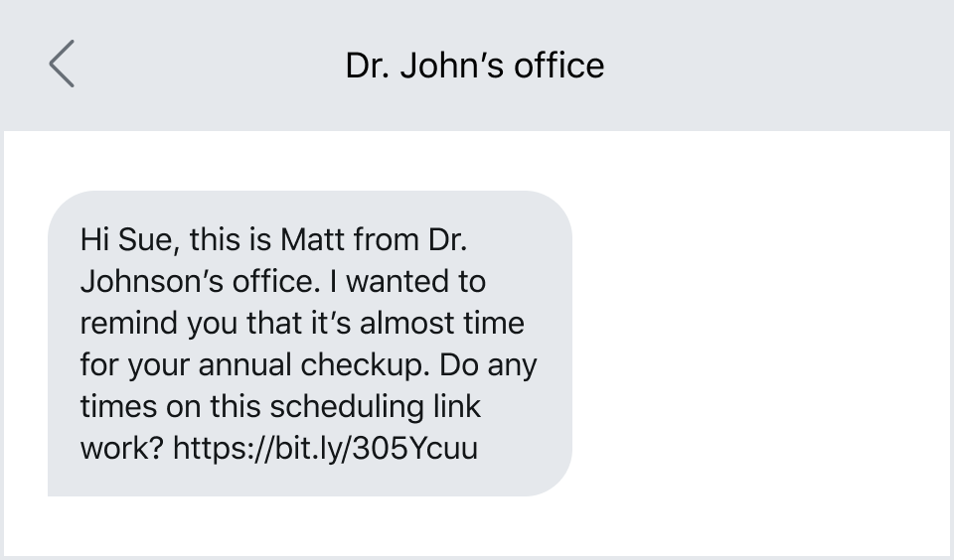Tap 'Hi' at the message start
Screen dimensions: 954x560
pyautogui.click(x=94, y=239)
